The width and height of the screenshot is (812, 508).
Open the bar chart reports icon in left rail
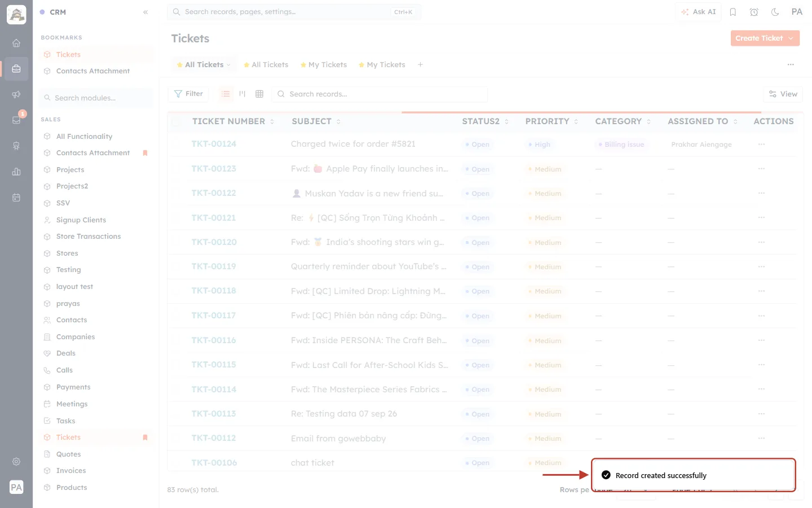pyautogui.click(x=16, y=172)
